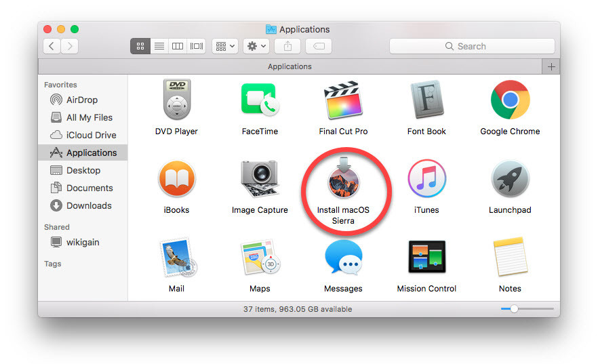Go forward with the right arrow button
The width and height of the screenshot is (598, 364).
[x=70, y=46]
